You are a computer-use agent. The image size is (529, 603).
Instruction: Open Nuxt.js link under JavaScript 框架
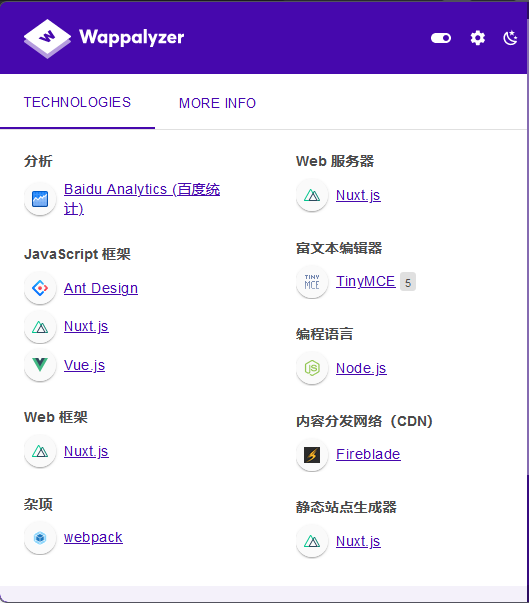click(86, 326)
